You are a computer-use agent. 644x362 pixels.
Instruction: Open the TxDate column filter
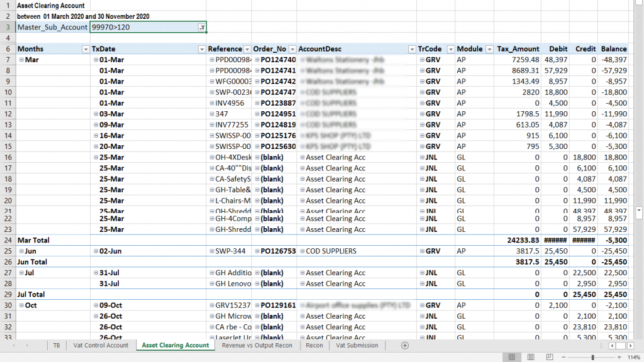coord(202,49)
